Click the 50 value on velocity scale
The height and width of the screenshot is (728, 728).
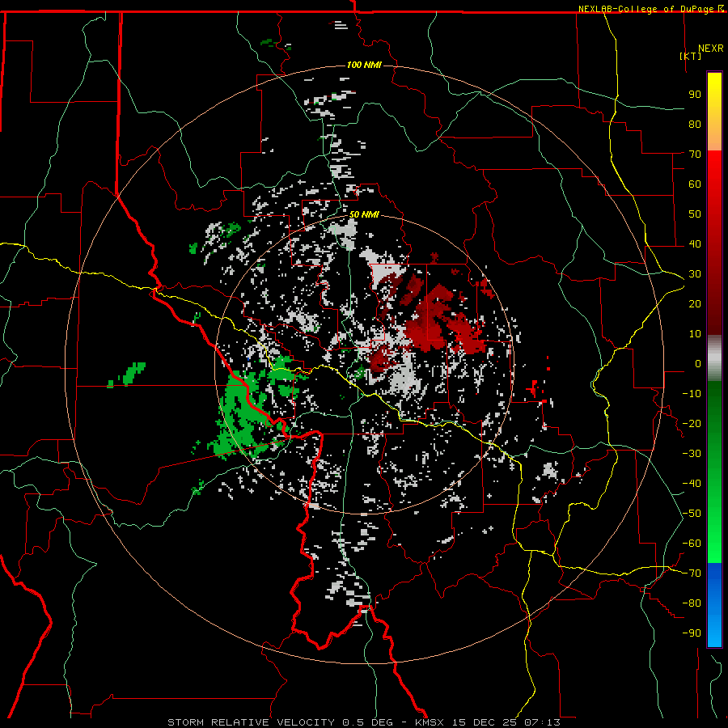pyautogui.click(x=695, y=214)
